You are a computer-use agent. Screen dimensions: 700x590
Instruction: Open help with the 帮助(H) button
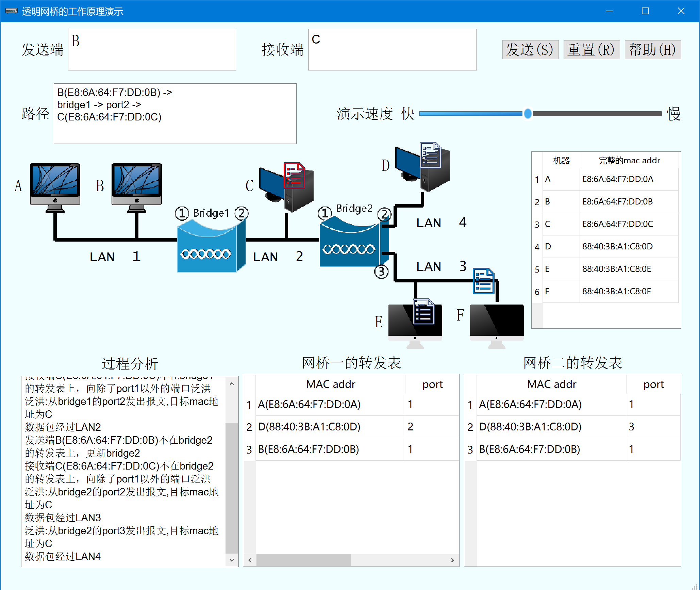652,50
